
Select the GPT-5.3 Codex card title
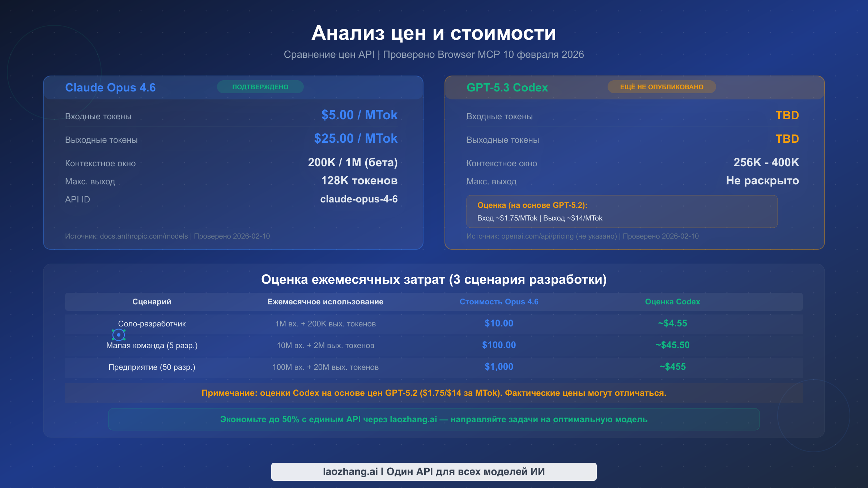coord(507,87)
